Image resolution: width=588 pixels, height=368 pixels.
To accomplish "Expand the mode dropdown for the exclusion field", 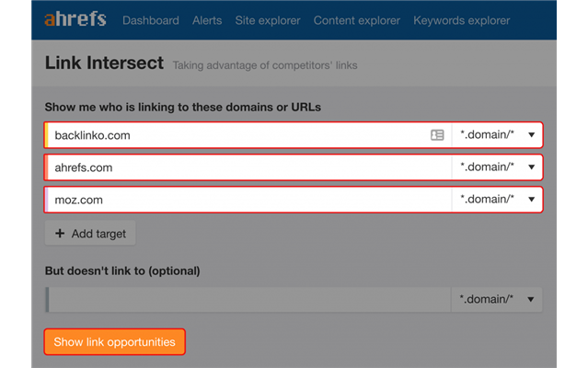I will click(497, 299).
